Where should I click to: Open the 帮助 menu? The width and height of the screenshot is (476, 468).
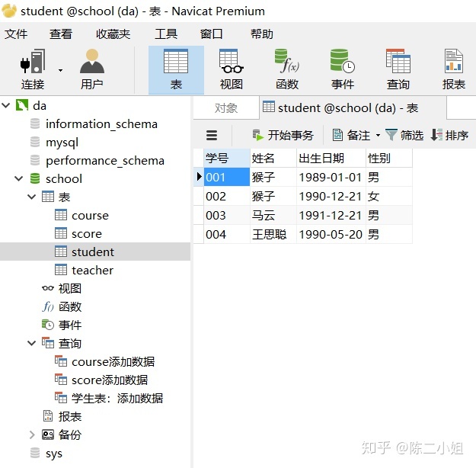262,34
